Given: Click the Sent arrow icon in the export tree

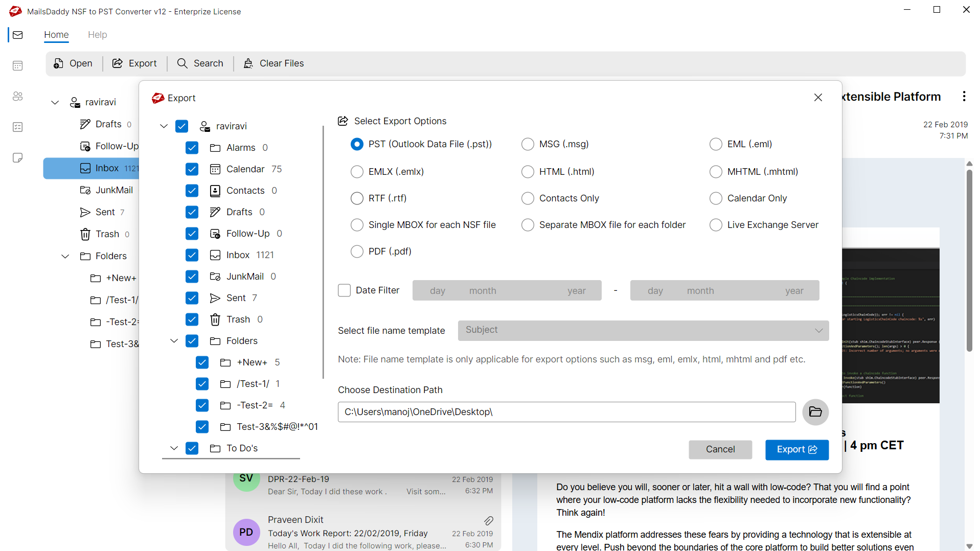Looking at the screenshot, I should [x=215, y=298].
